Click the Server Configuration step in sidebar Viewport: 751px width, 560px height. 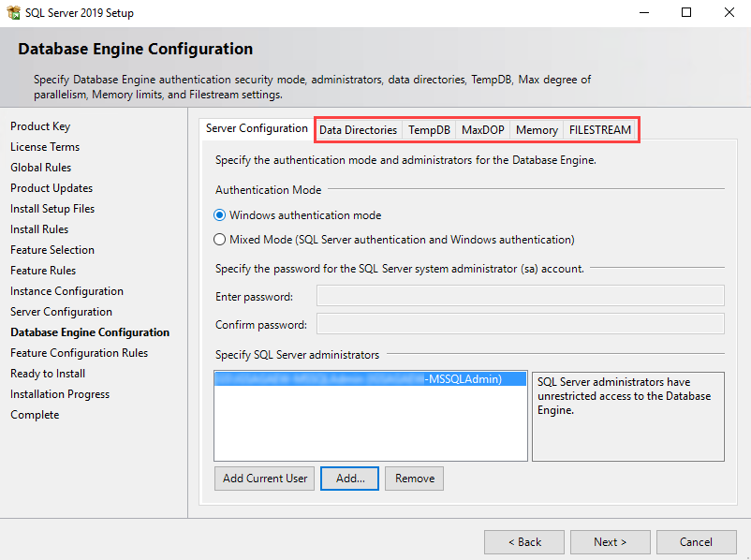coord(61,312)
